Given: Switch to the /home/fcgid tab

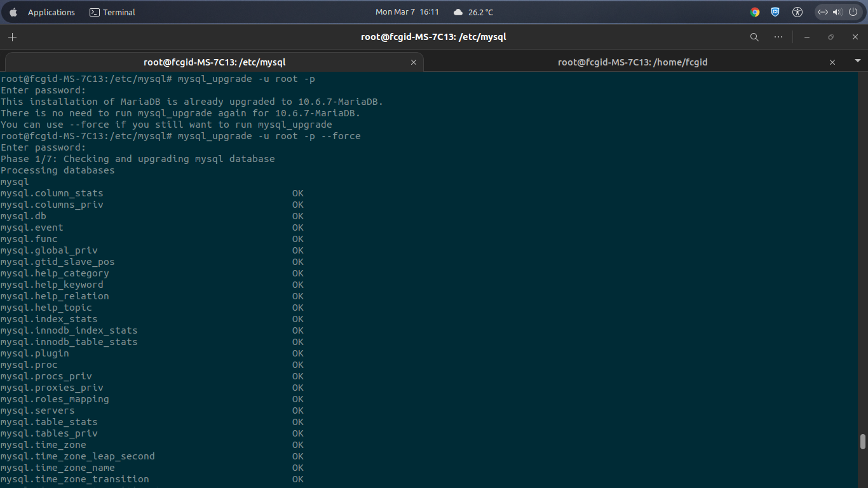Looking at the screenshot, I should click(x=632, y=62).
